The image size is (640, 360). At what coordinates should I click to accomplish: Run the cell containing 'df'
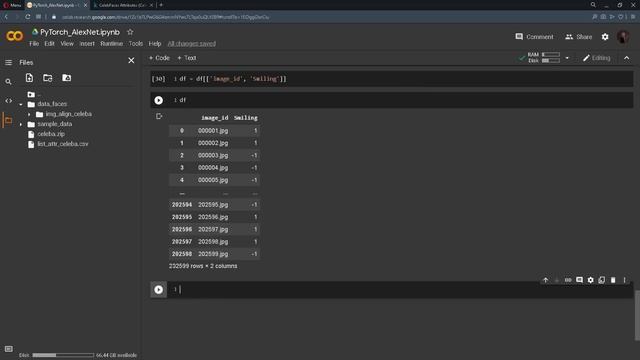[x=158, y=100]
